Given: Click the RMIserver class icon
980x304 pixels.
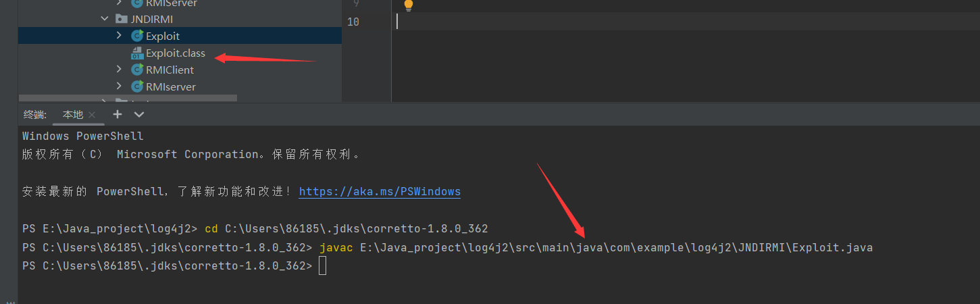Looking at the screenshot, I should [138, 86].
